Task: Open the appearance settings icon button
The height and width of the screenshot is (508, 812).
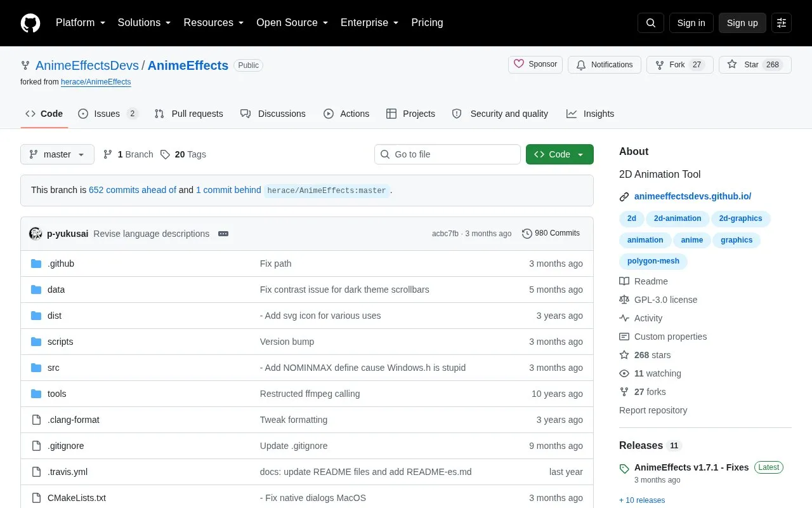Action: click(x=782, y=23)
